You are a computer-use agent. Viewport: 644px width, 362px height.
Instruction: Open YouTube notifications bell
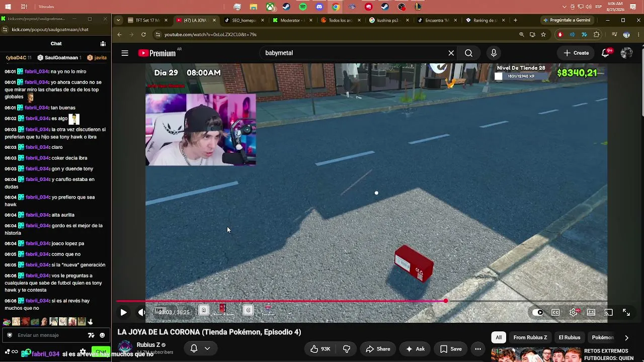click(x=606, y=53)
